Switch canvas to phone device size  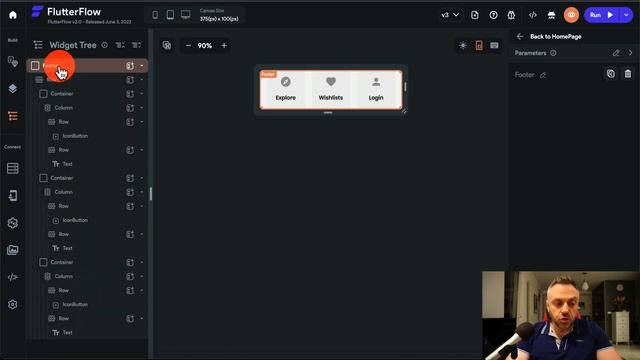click(155, 15)
